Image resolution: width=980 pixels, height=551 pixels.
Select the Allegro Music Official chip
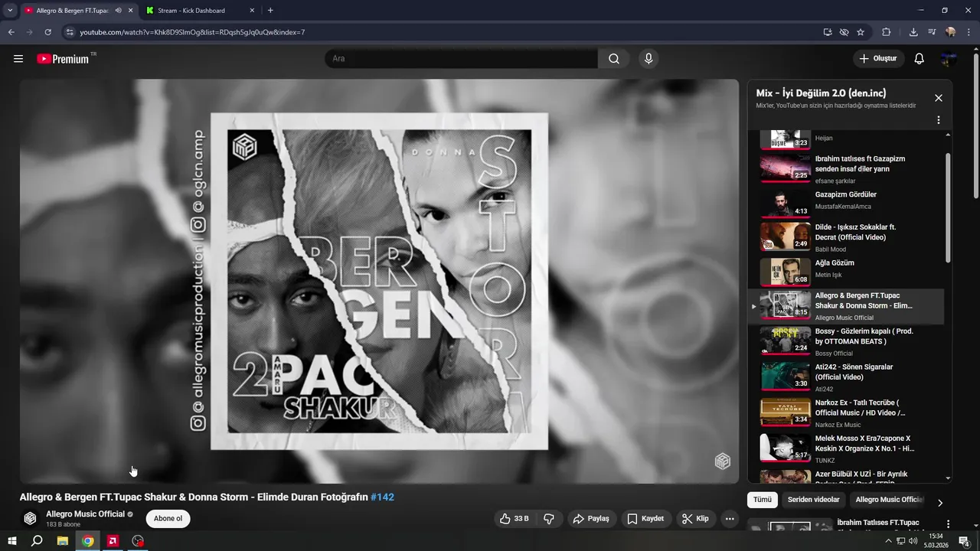[x=889, y=500]
